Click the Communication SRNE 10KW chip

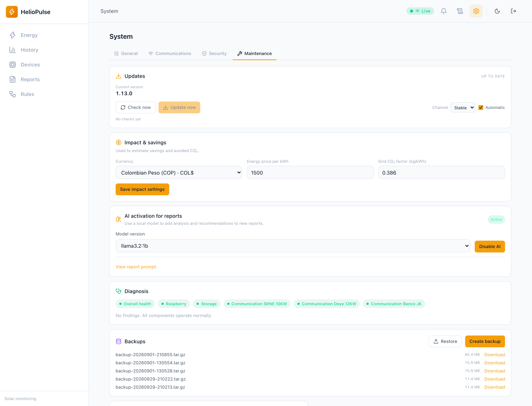tap(257, 304)
